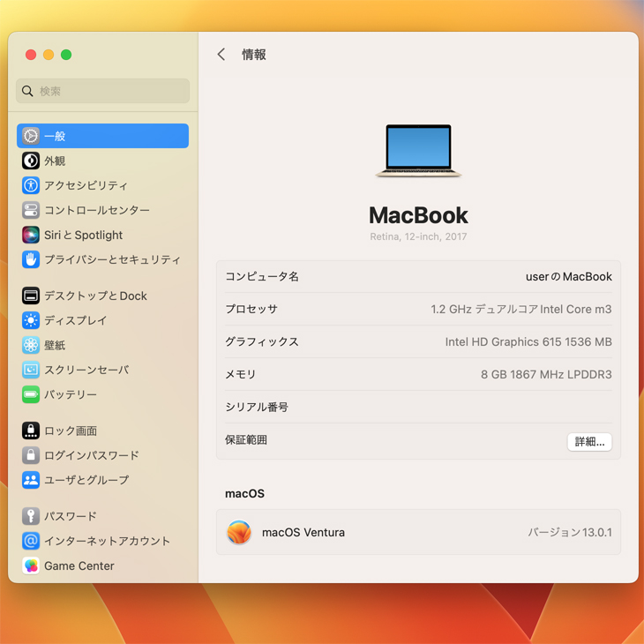Click "8 GB 1867 MHz LPDDR3" memory value
This screenshot has height=644, width=644.
546,374
